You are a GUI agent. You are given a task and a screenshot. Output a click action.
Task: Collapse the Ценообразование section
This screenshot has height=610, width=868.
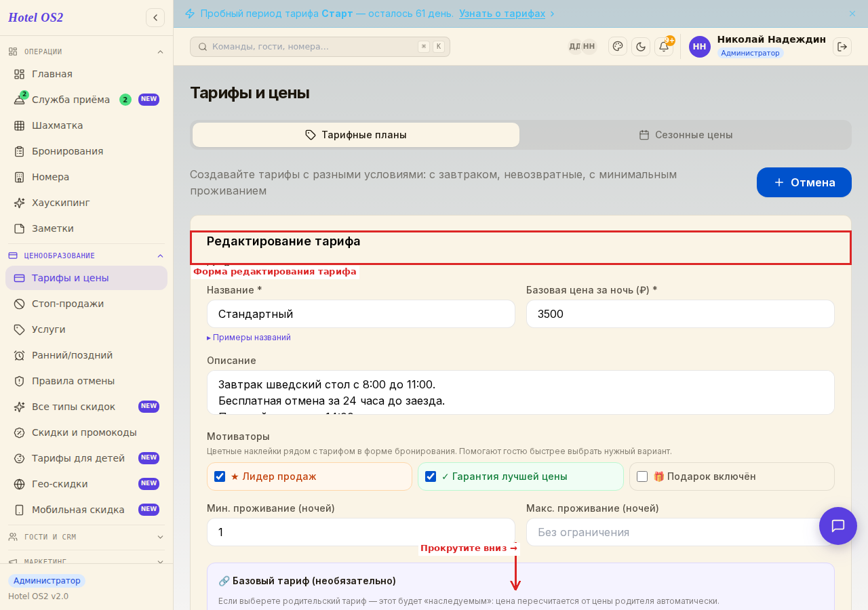86,256
